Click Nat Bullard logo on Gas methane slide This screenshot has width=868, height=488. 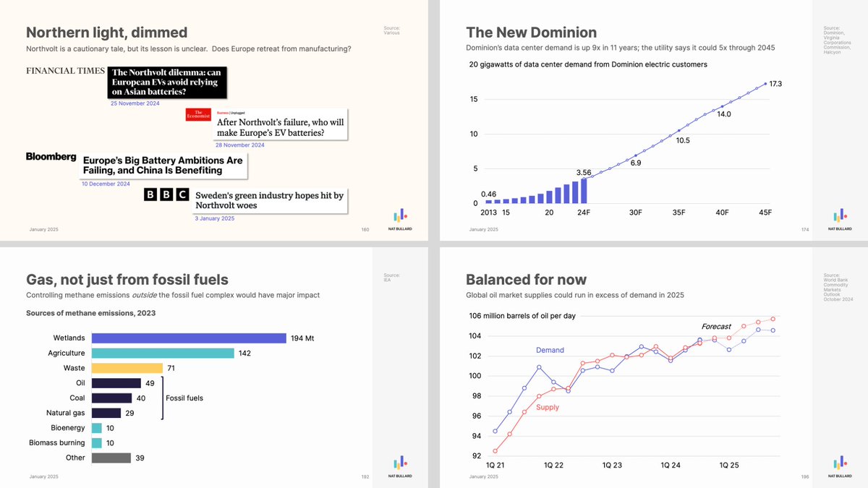[x=400, y=466]
